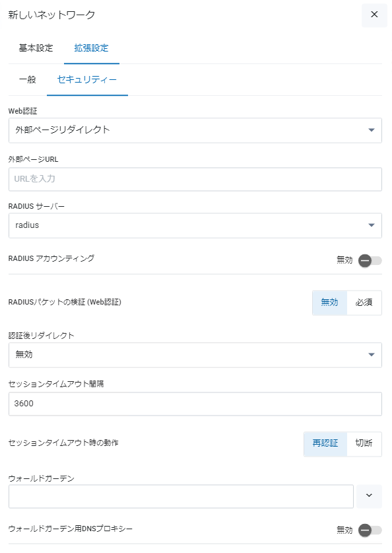This screenshot has height=553, width=392.
Task: Enable the ウォールドガーデン用DNSプロキシー toggle
Action: (370, 530)
